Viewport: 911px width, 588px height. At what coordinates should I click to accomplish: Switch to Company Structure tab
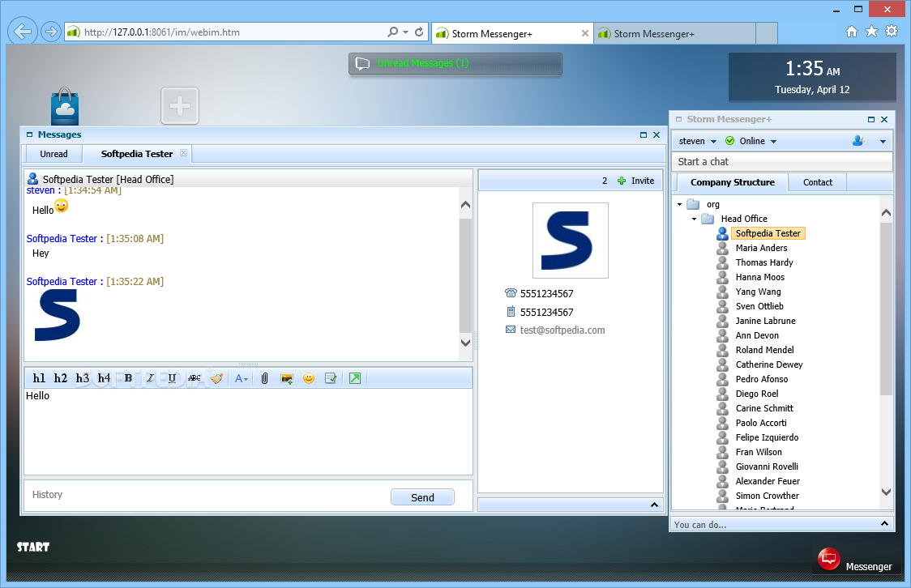click(732, 182)
